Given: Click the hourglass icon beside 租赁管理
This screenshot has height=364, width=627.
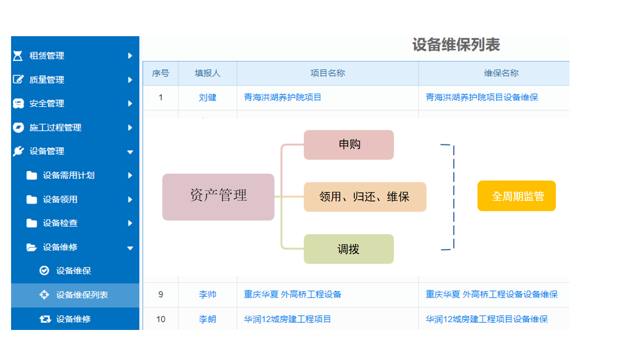Looking at the screenshot, I should pos(18,56).
